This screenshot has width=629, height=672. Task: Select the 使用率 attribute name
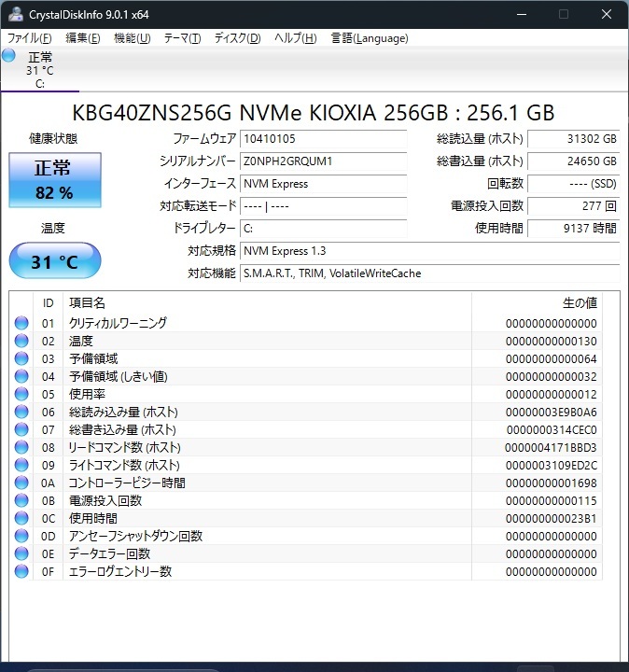coord(87,394)
